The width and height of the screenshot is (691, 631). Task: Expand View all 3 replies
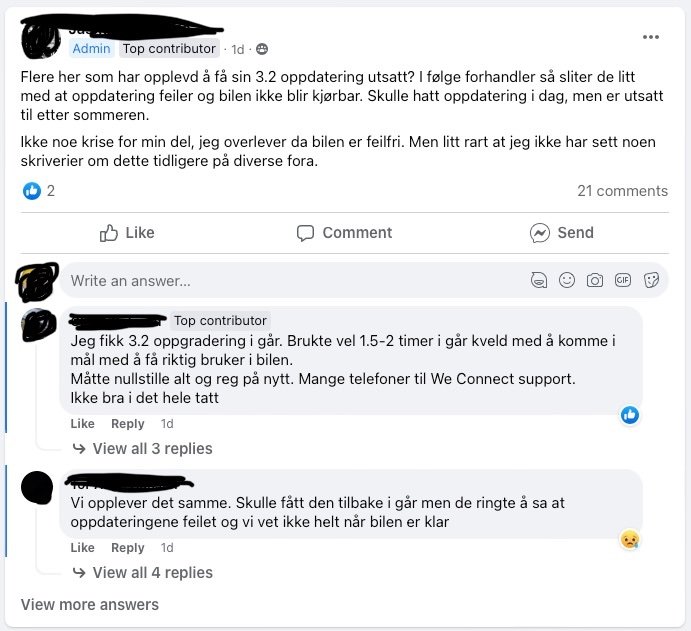[143, 449]
